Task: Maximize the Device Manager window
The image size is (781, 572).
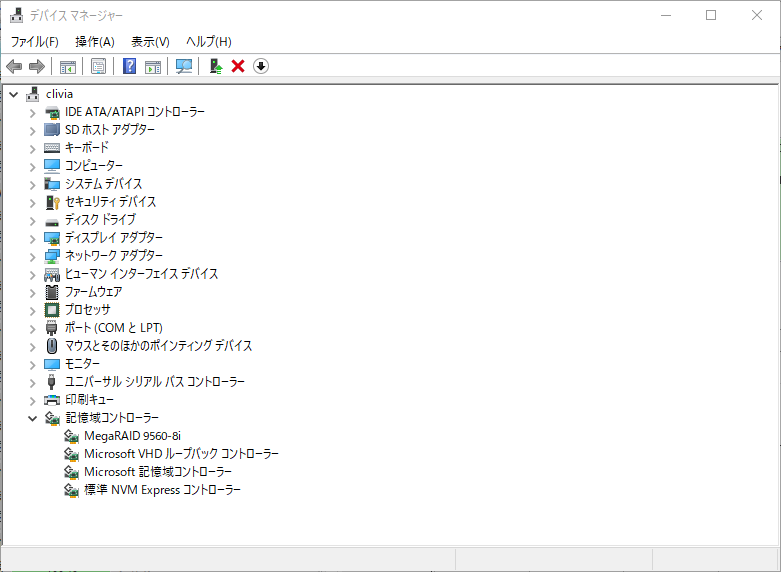Action: (711, 15)
